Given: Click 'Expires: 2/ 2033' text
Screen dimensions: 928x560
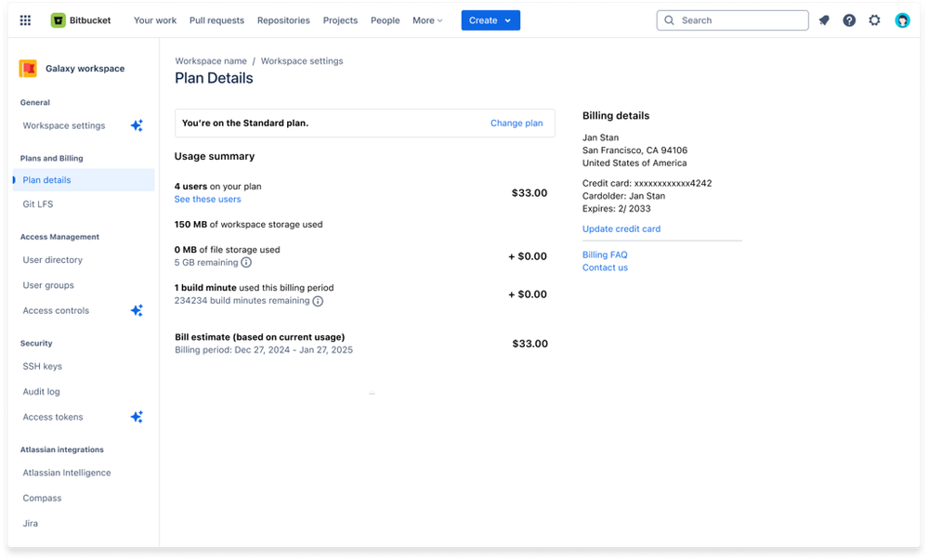Looking at the screenshot, I should point(617,208).
